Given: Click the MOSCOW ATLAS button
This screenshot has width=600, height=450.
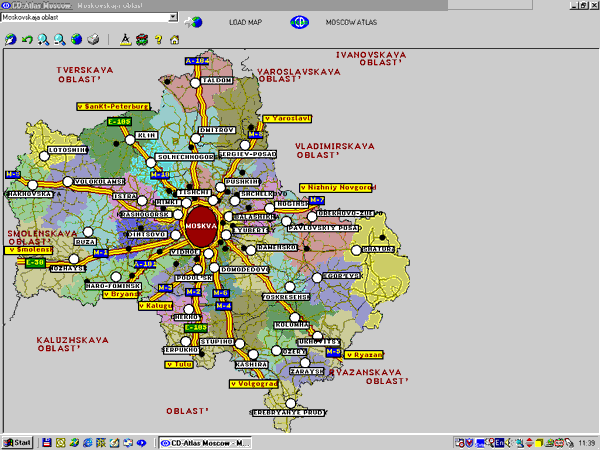Looking at the screenshot, I should [x=351, y=22].
